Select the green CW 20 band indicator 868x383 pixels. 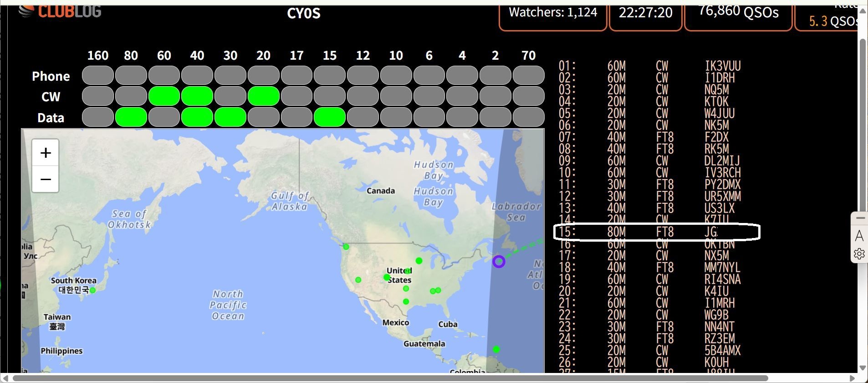pos(263,96)
